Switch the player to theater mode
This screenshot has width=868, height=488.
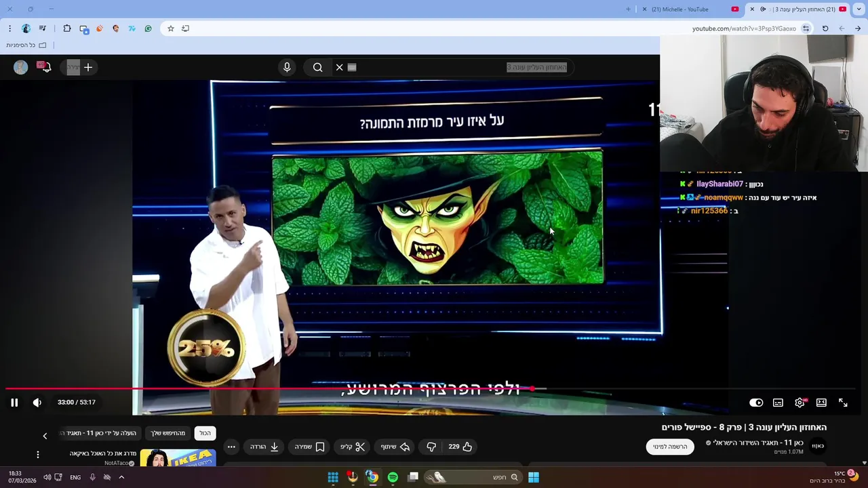[821, 403]
